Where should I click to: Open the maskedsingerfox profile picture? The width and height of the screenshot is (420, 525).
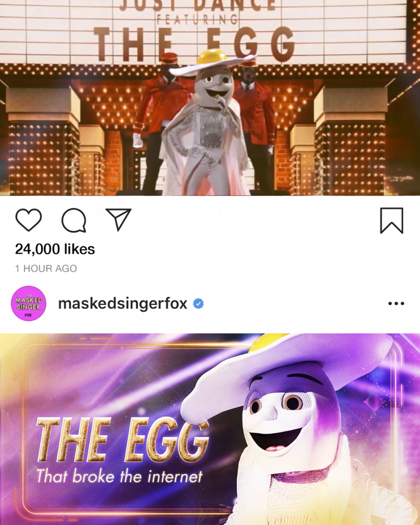[29, 303]
